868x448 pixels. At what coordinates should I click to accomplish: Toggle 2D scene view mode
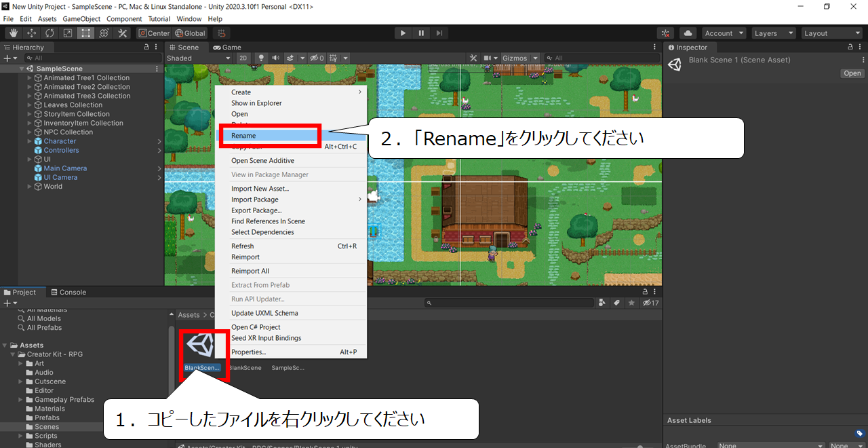pos(243,58)
